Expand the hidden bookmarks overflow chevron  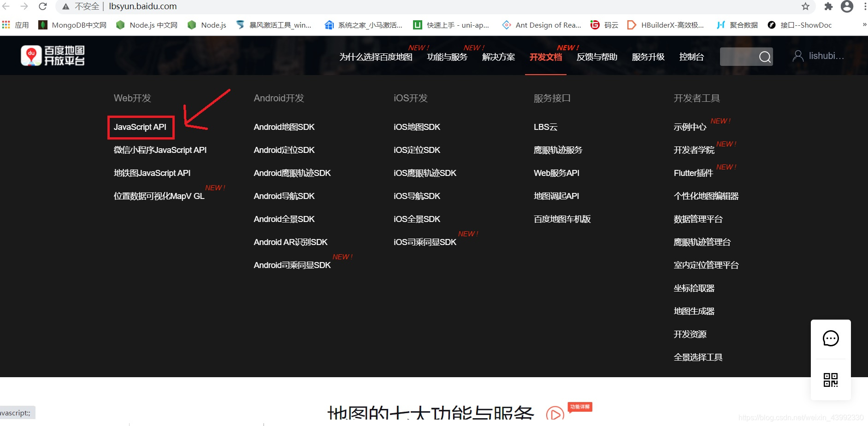(864, 24)
